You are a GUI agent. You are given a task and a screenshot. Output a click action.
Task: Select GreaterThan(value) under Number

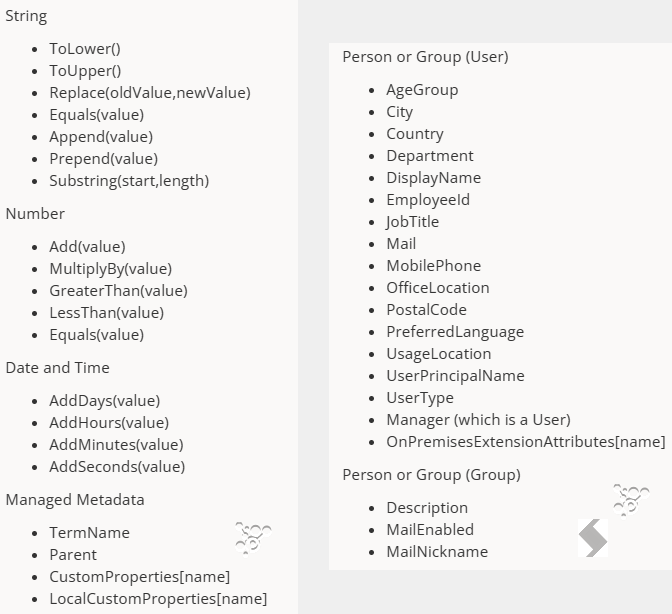pos(118,291)
